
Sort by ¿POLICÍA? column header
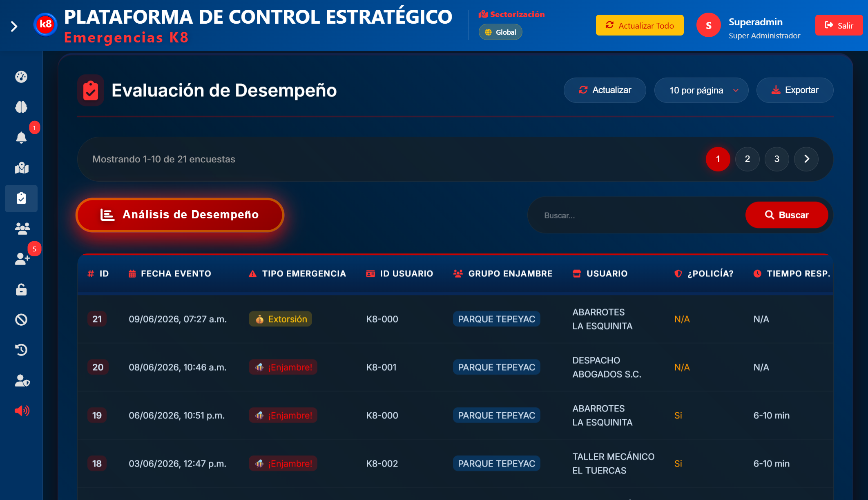(x=704, y=274)
